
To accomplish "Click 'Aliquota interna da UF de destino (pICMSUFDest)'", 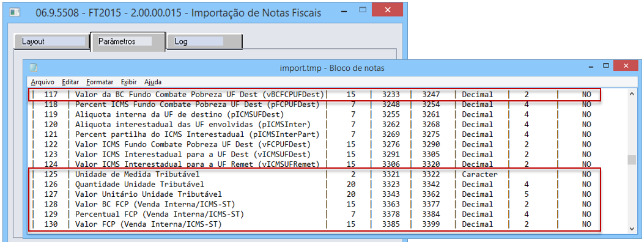I will tap(179, 114).
